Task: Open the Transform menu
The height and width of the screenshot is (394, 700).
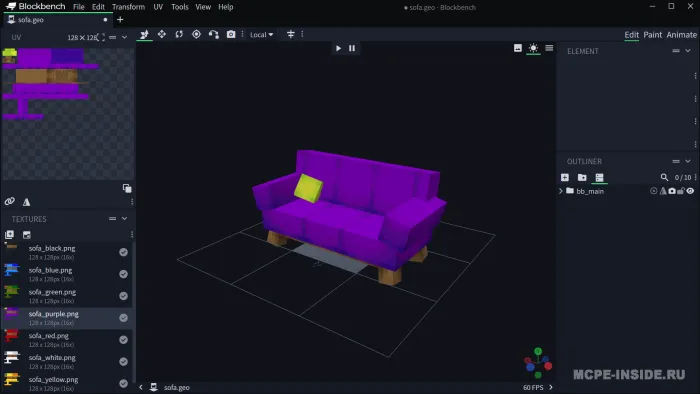Action: click(128, 7)
